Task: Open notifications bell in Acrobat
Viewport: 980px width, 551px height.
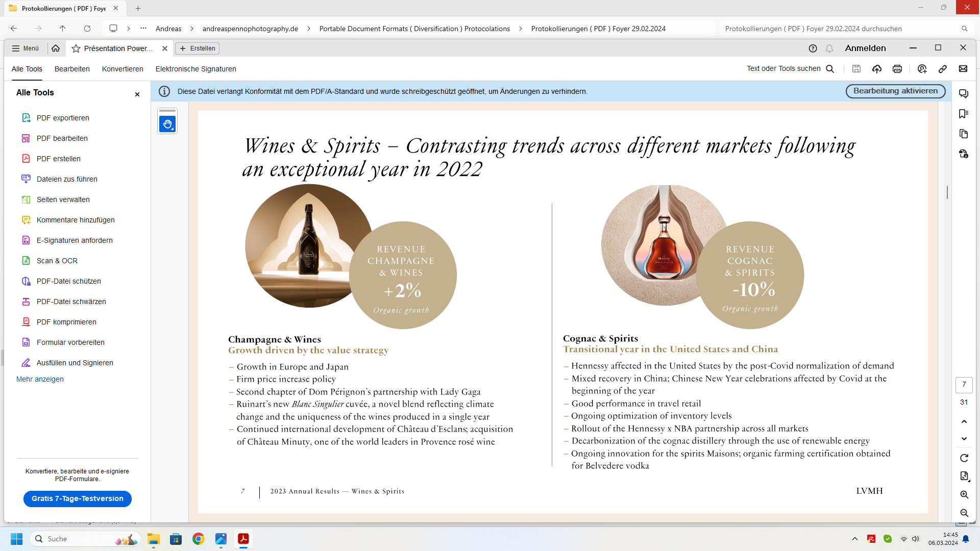Action: 829,48
